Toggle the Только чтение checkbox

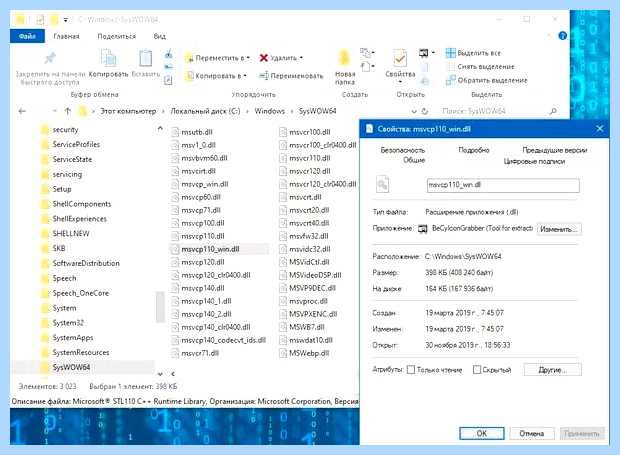pyautogui.click(x=411, y=370)
